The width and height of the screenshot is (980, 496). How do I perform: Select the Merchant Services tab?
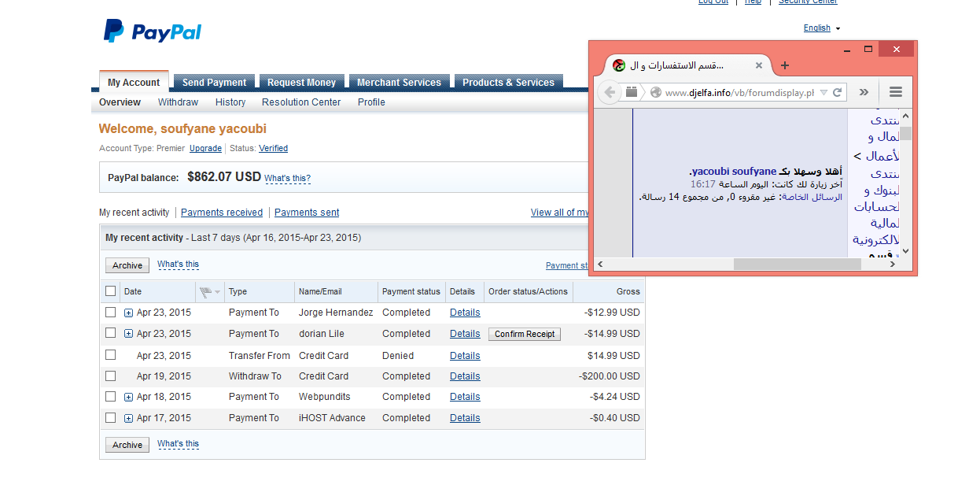point(399,82)
